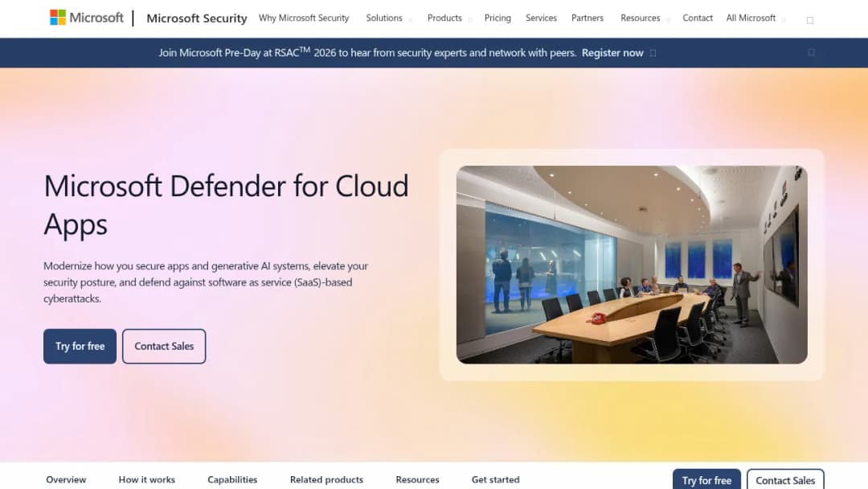Click the conference room hero image

point(632,265)
